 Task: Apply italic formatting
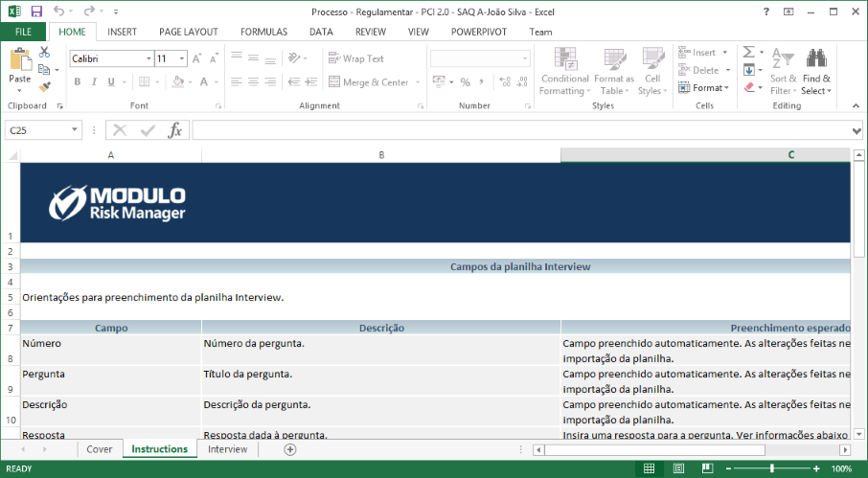[94, 81]
